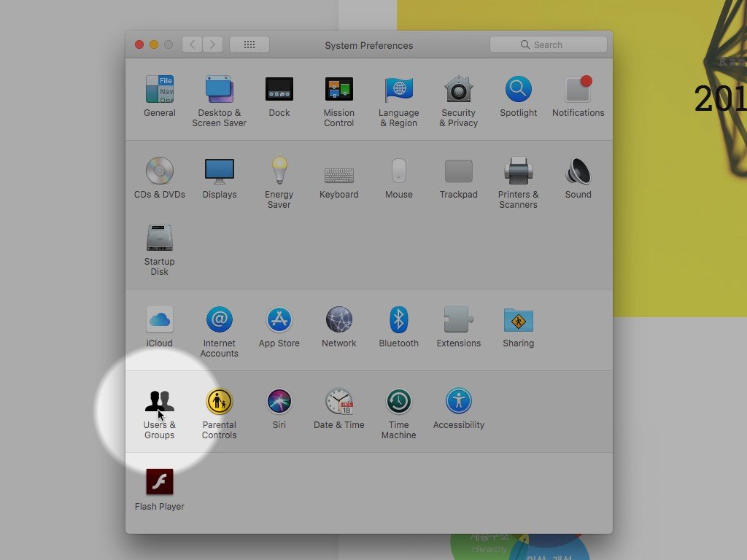
Task: Go back with the left arrow button
Action: [192, 44]
